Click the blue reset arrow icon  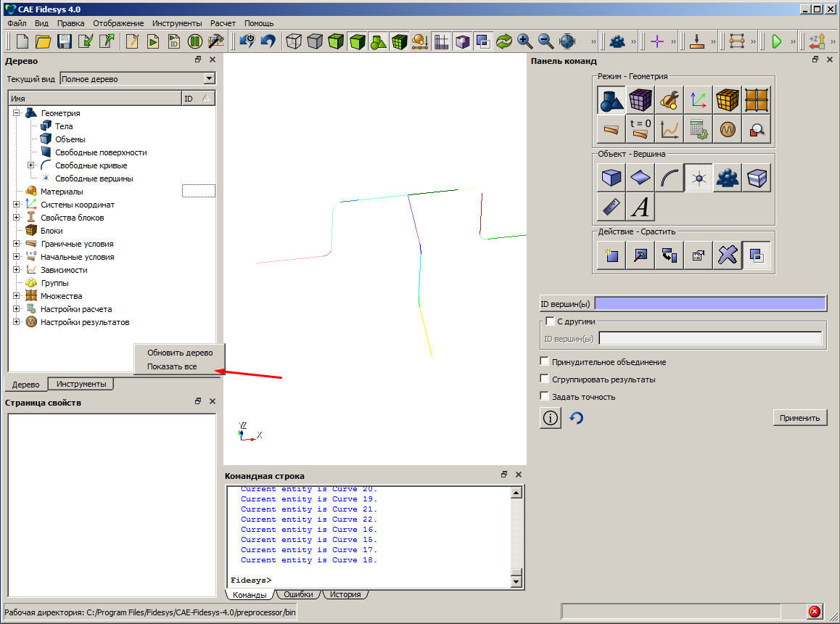[x=577, y=418]
